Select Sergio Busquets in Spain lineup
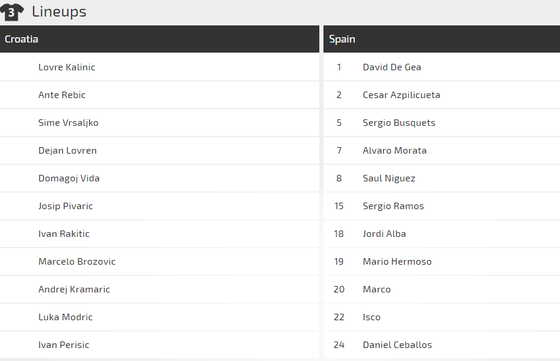 click(399, 122)
